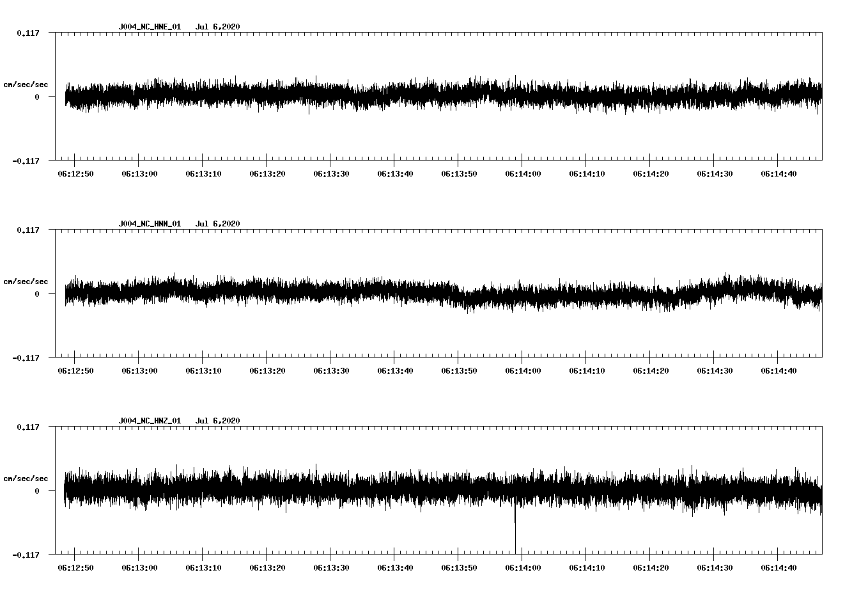
Task: Click 06:13:40 time label on HNZ axis
Action: point(396,568)
